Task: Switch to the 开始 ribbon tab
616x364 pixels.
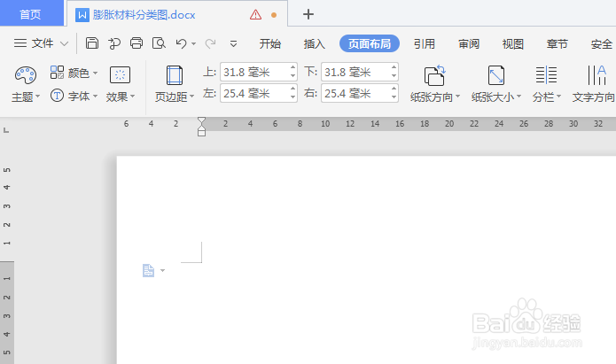Action: click(x=270, y=43)
